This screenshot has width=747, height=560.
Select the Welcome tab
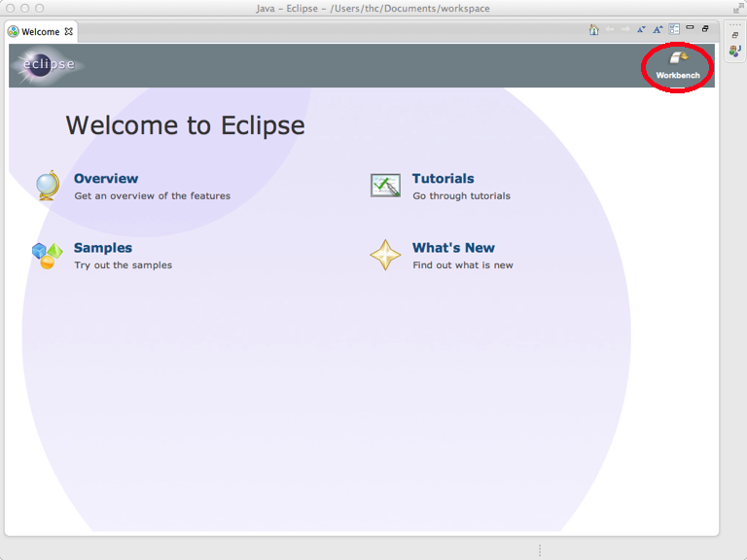coord(41,32)
